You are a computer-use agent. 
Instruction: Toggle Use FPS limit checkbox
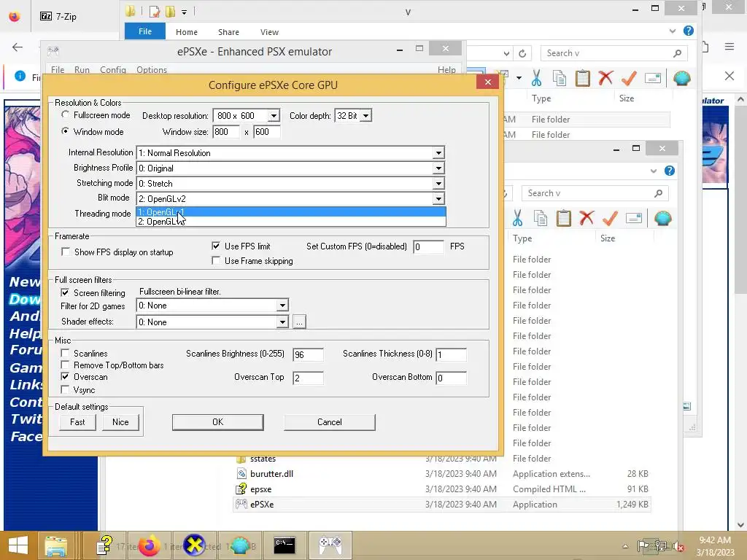pos(216,246)
